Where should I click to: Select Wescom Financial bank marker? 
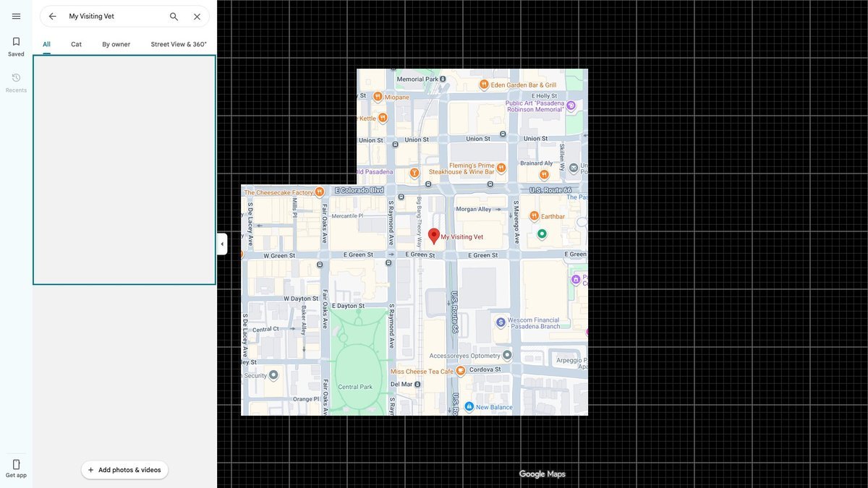point(501,322)
